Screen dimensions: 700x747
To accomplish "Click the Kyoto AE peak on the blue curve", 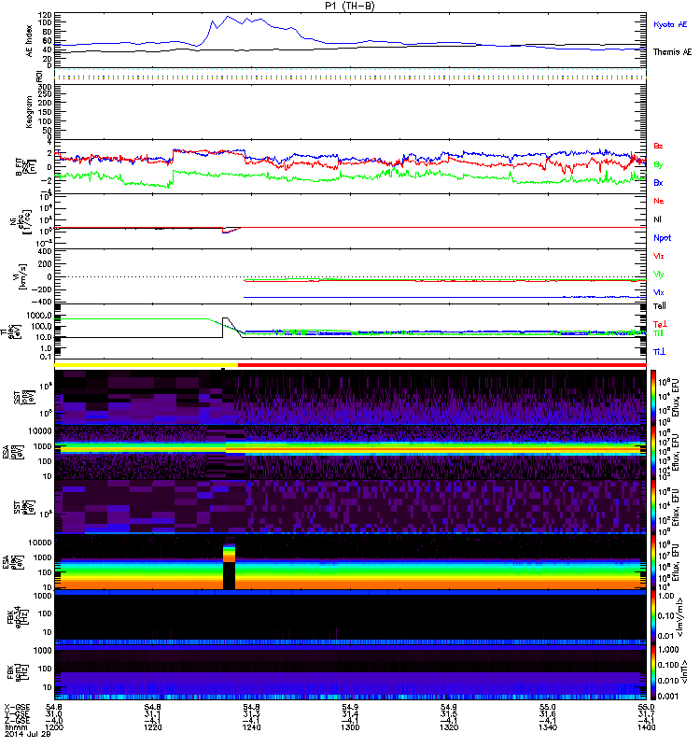I will point(228,17).
